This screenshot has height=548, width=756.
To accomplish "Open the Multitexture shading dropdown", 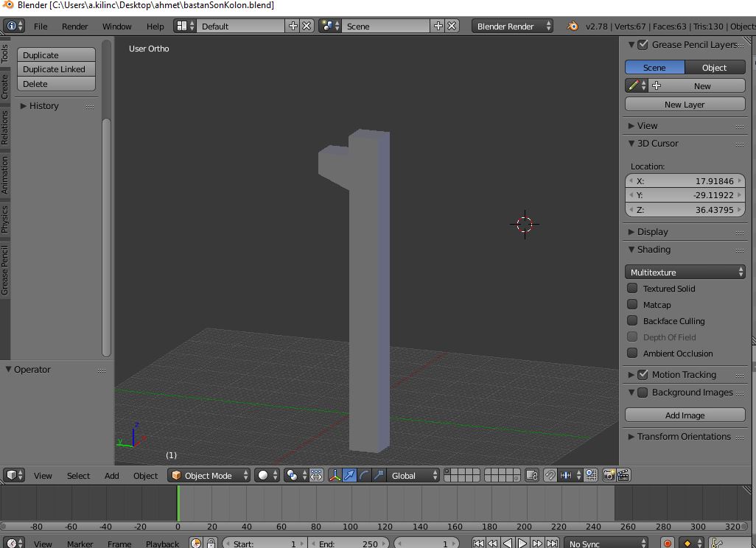I will point(685,271).
